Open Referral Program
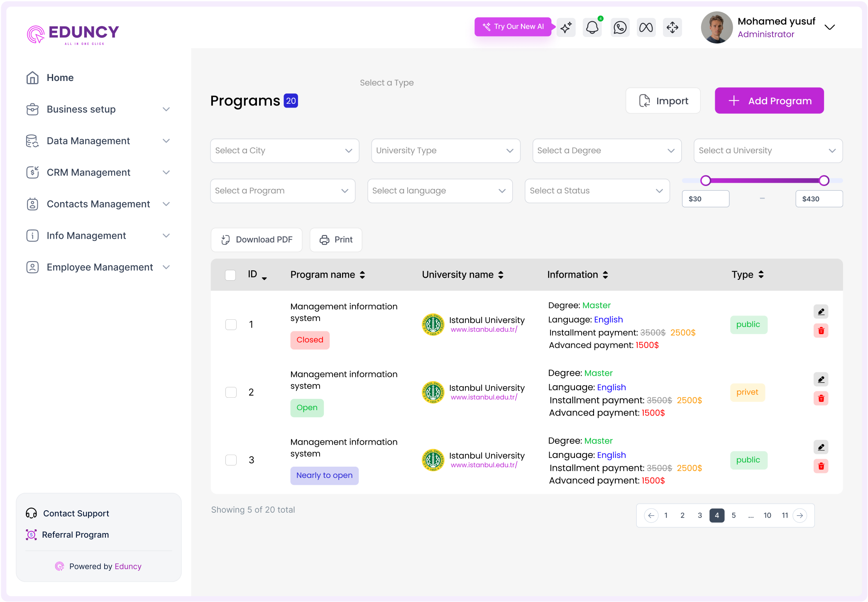Viewport: 868px width, 602px height. click(x=67, y=535)
